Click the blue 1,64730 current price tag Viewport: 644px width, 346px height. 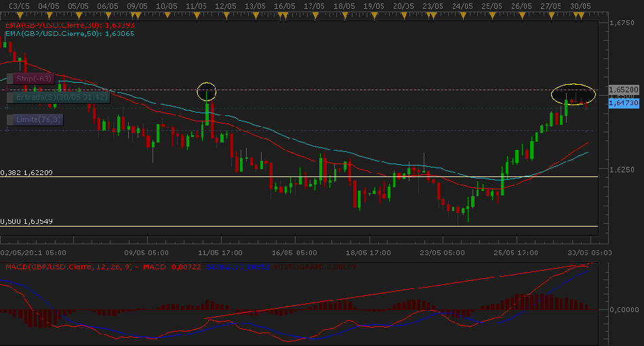click(623, 102)
